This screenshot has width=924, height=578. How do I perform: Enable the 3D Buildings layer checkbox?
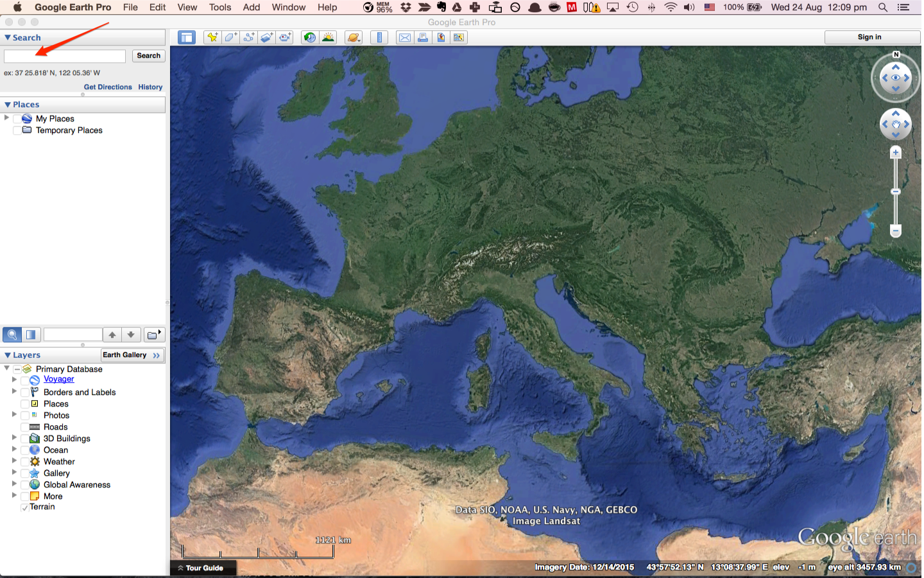click(25, 439)
